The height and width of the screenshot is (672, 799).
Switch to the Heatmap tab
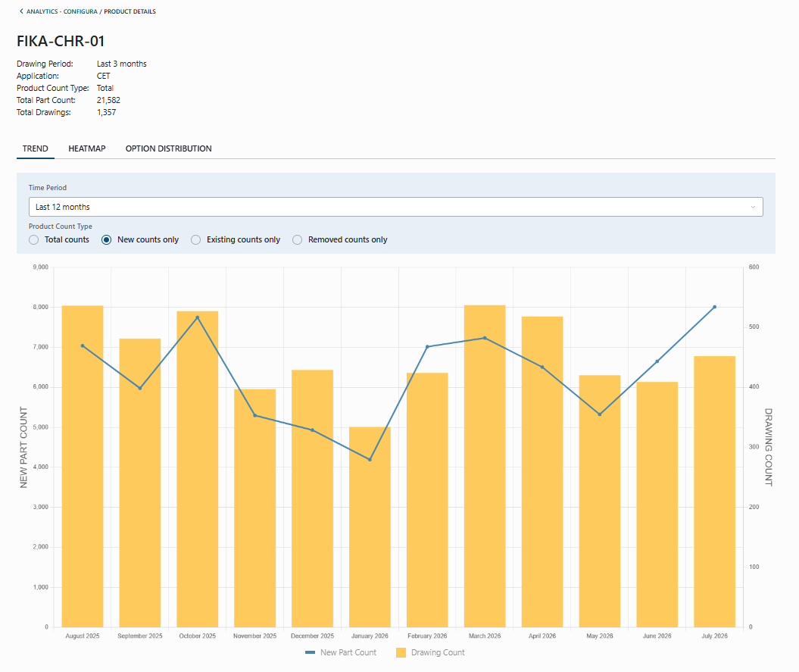(x=87, y=148)
